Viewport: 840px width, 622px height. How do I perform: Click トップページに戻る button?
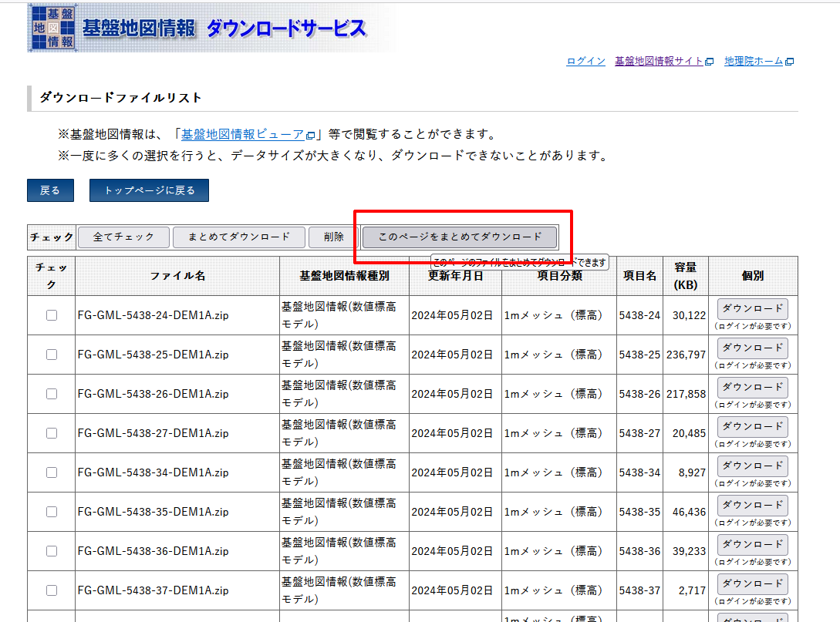click(x=149, y=190)
